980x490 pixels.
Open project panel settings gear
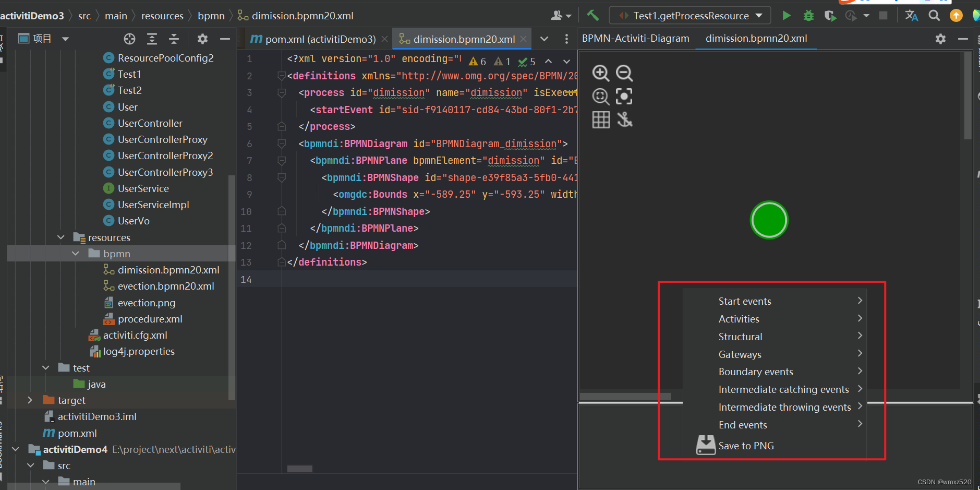pyautogui.click(x=202, y=39)
